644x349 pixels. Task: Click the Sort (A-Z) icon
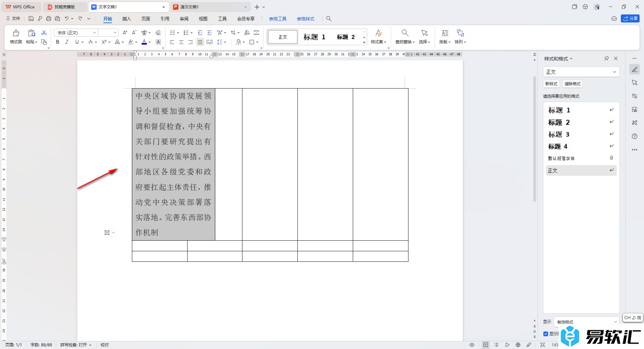tap(246, 32)
